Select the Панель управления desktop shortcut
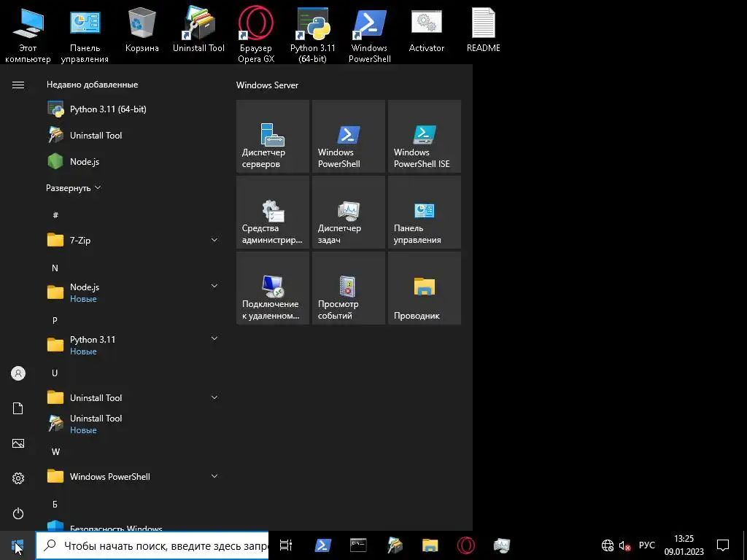This screenshot has height=560, width=747. click(85, 34)
